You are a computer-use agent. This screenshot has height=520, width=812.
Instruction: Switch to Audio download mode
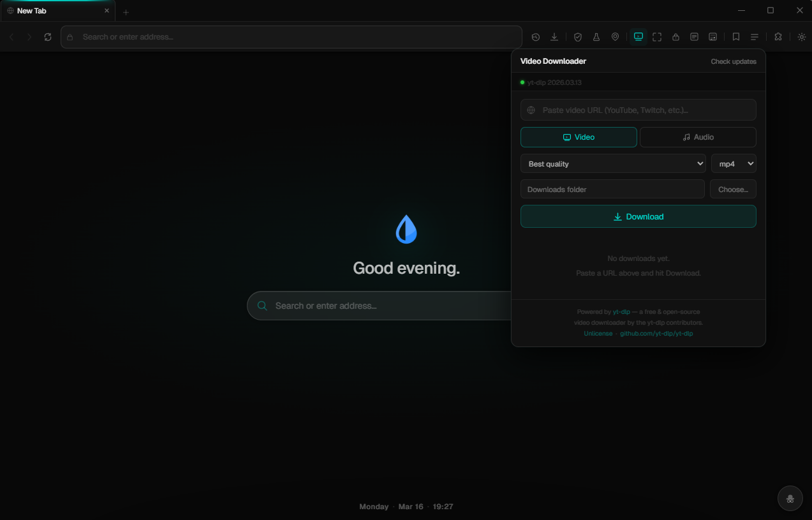(x=698, y=137)
